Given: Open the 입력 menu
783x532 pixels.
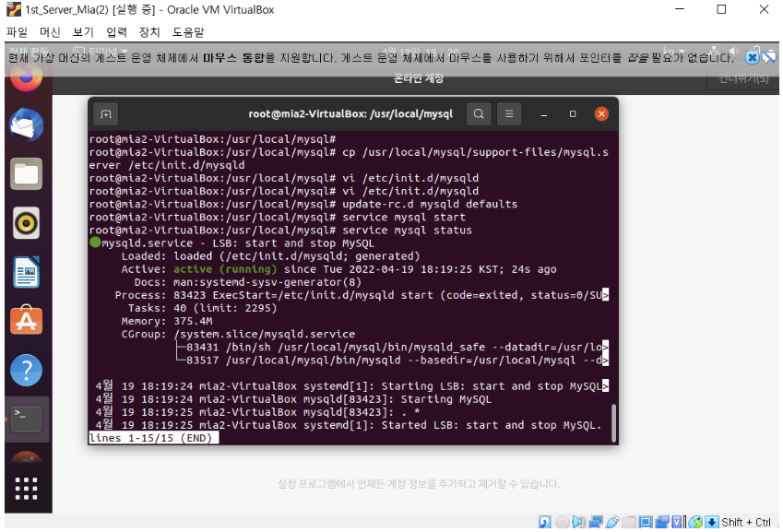Looking at the screenshot, I should coord(116,32).
